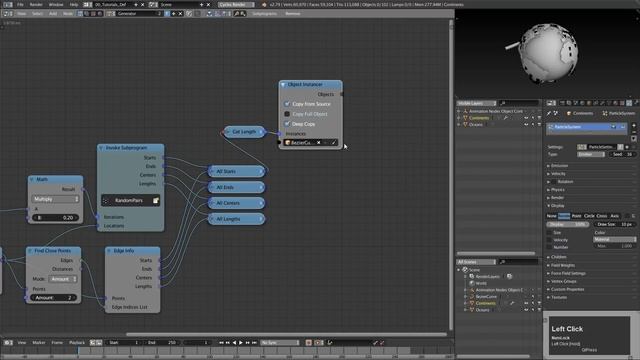
Task: Click the auto keyframe record button
Action: point(309,342)
